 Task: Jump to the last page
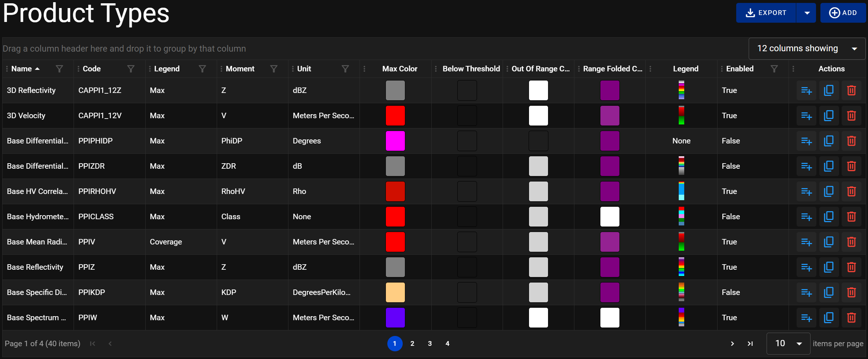[750, 344]
